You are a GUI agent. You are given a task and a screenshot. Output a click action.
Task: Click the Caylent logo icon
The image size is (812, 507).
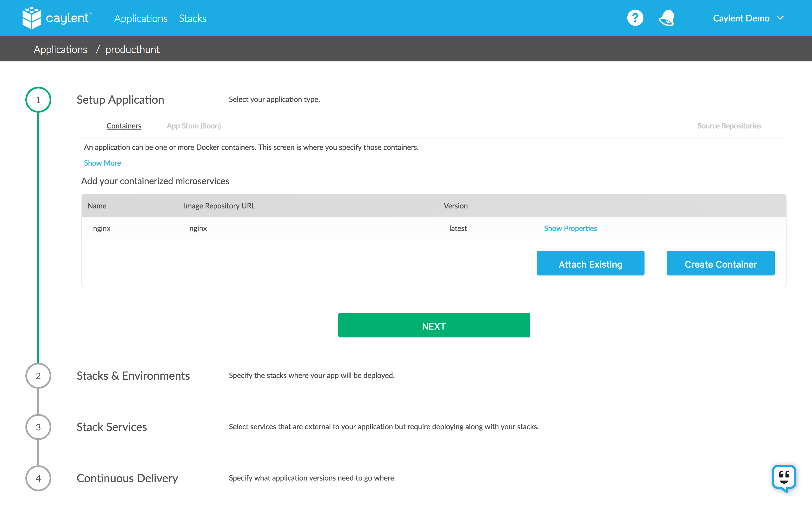click(32, 18)
